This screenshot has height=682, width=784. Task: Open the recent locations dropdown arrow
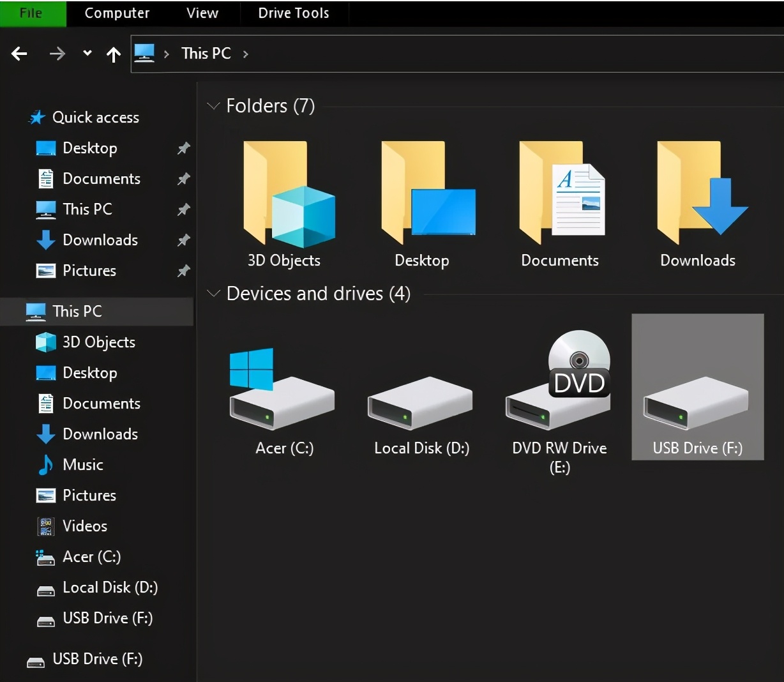[x=87, y=54]
